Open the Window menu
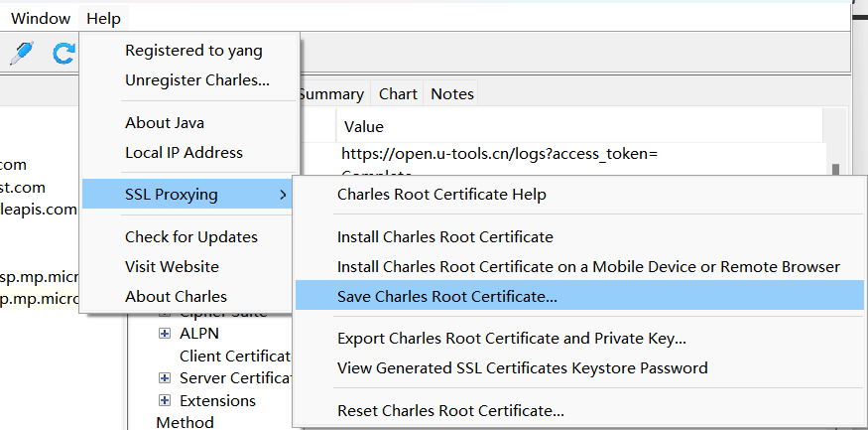 41,18
